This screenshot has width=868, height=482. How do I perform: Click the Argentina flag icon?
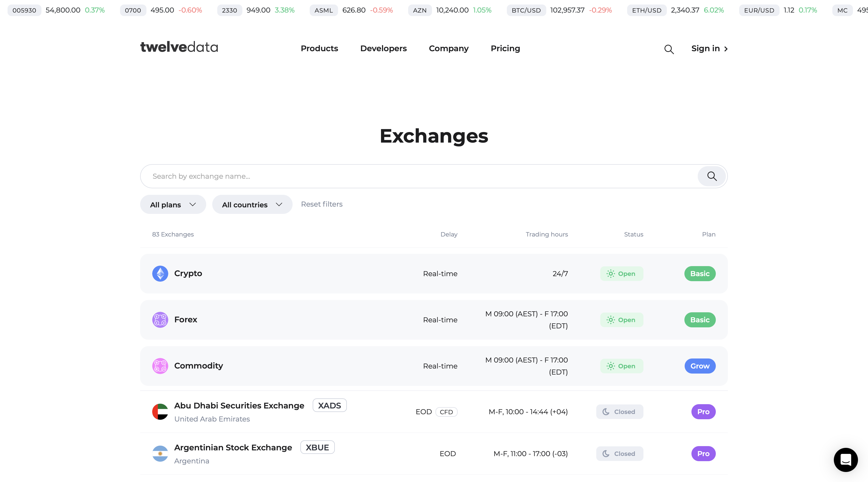[x=160, y=453]
